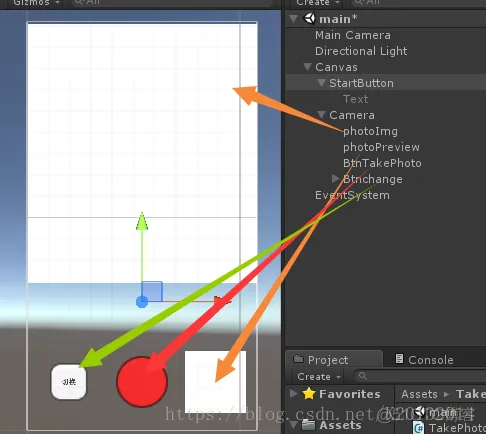Click the green Y-axis gizmo arrow
This screenshot has height=434, width=486.
142,221
